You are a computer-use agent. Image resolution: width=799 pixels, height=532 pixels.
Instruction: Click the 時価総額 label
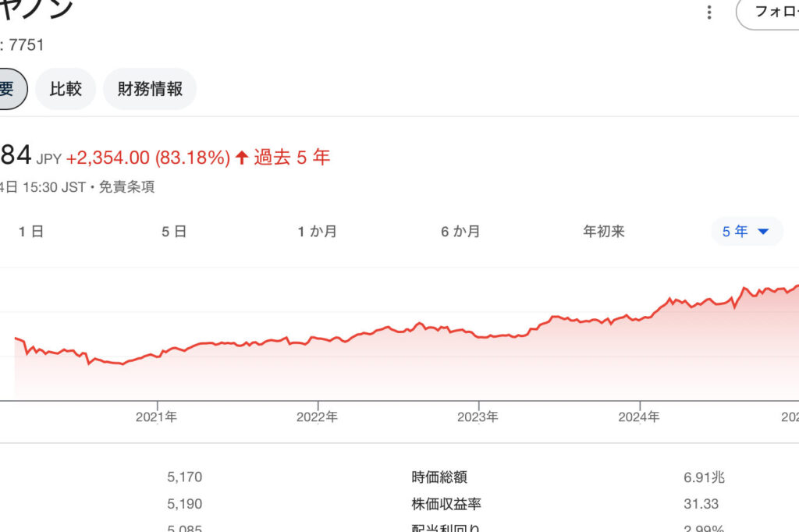[439, 477]
